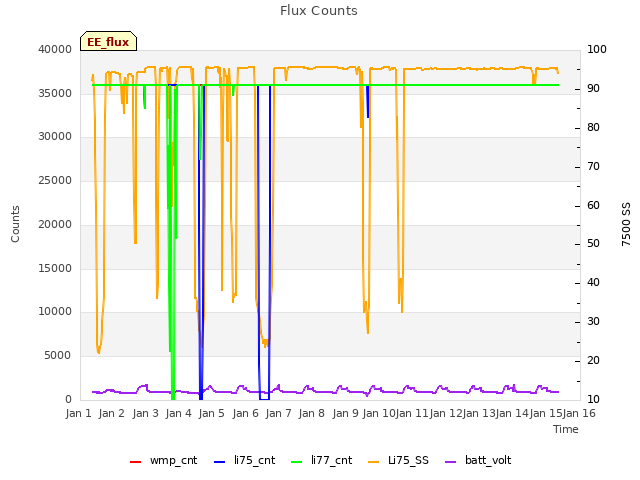Image resolution: width=640 pixels, height=480 pixels.
Task: Click the 90 tick on right axis
Action: pos(593,88)
